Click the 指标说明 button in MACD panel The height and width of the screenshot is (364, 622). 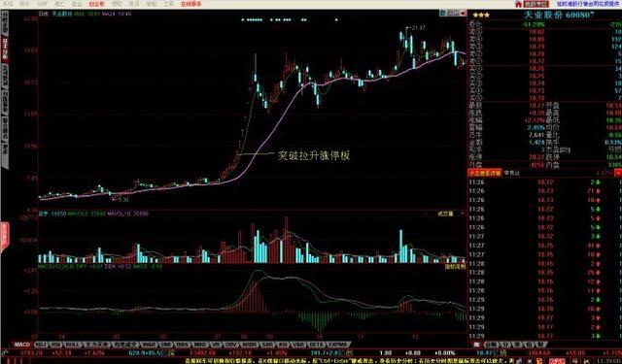click(455, 267)
